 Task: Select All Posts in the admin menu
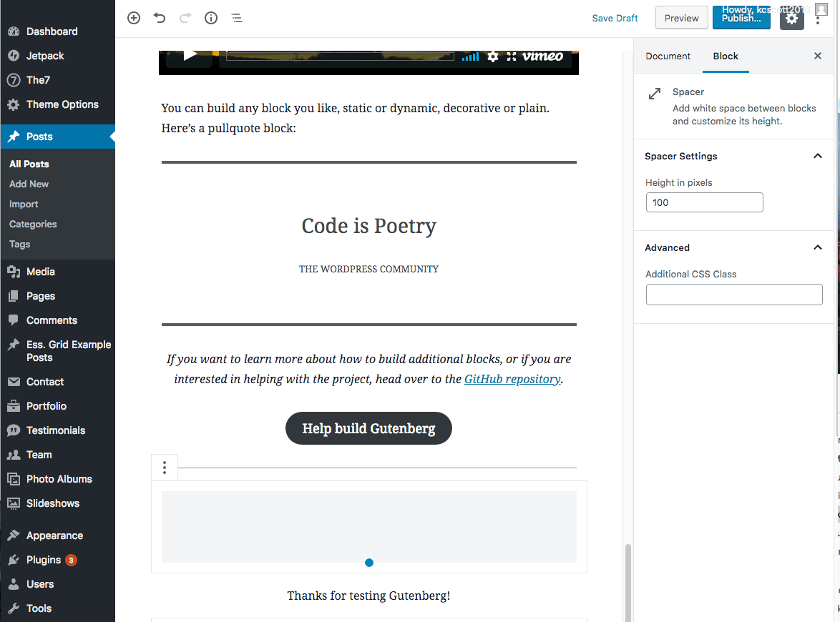coord(28,164)
